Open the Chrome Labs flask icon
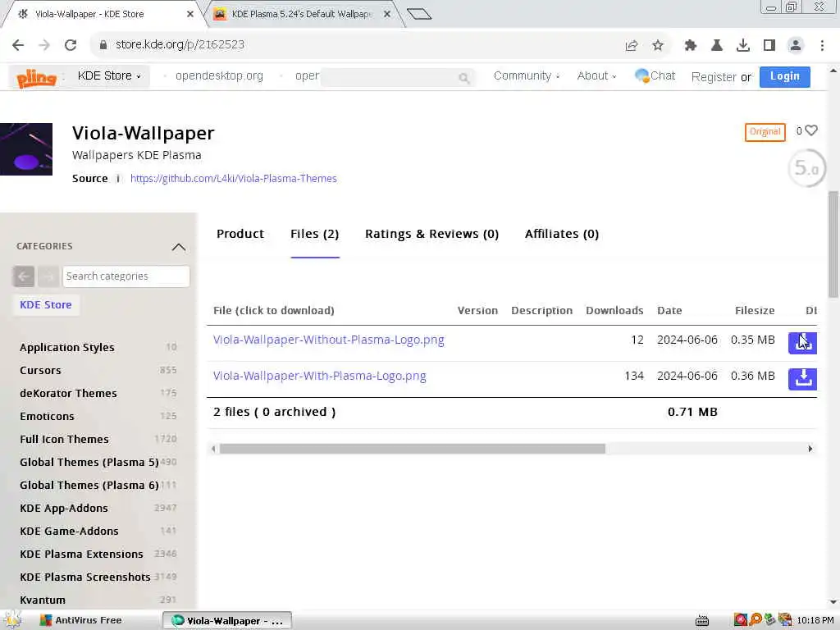The image size is (840, 630). click(x=717, y=46)
